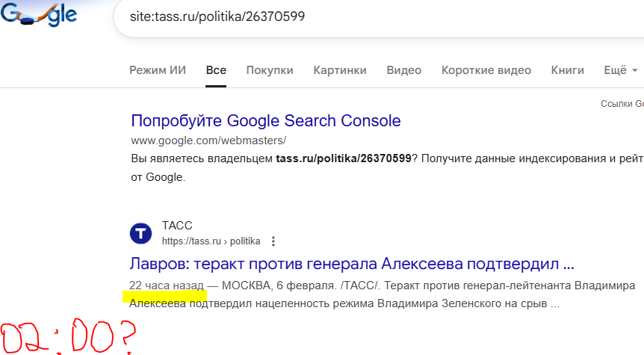Screen dimensions: 644x355
Task: Click the 'МОСКВА, 6 февраля. /ТАСС/' snippet text
Action: pyautogui.click(x=300, y=285)
